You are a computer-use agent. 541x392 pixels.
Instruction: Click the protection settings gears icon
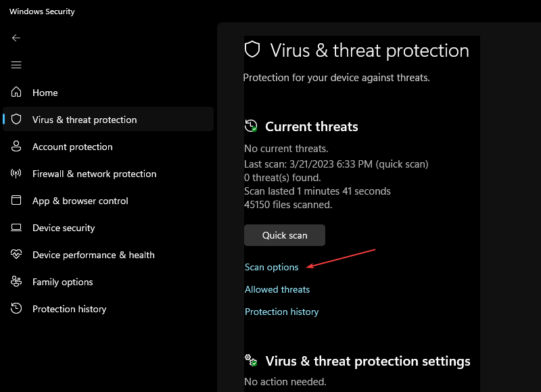(251, 361)
